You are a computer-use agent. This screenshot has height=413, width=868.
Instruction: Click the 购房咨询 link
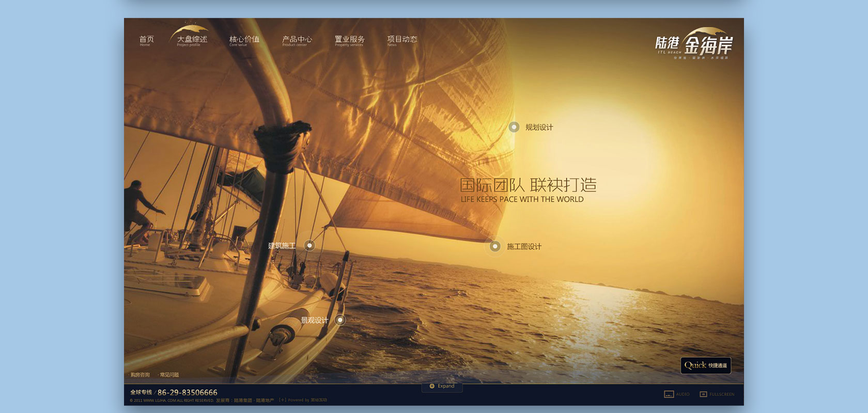(x=140, y=375)
